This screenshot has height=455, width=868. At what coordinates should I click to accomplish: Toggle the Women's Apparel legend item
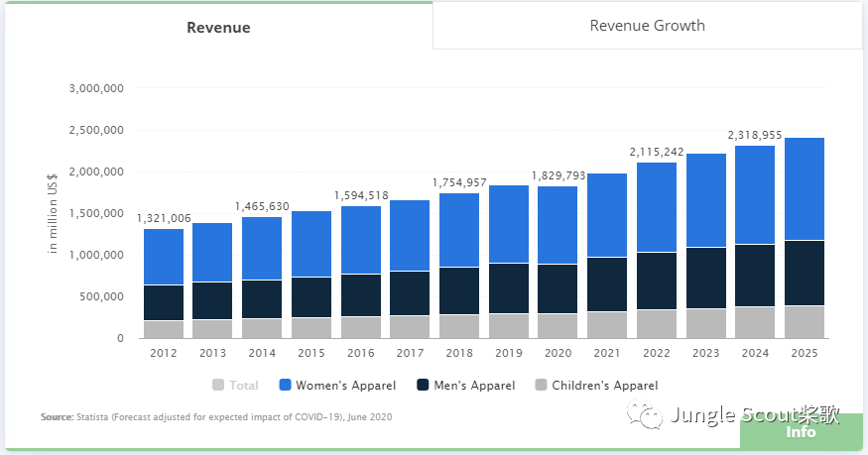[337, 386]
